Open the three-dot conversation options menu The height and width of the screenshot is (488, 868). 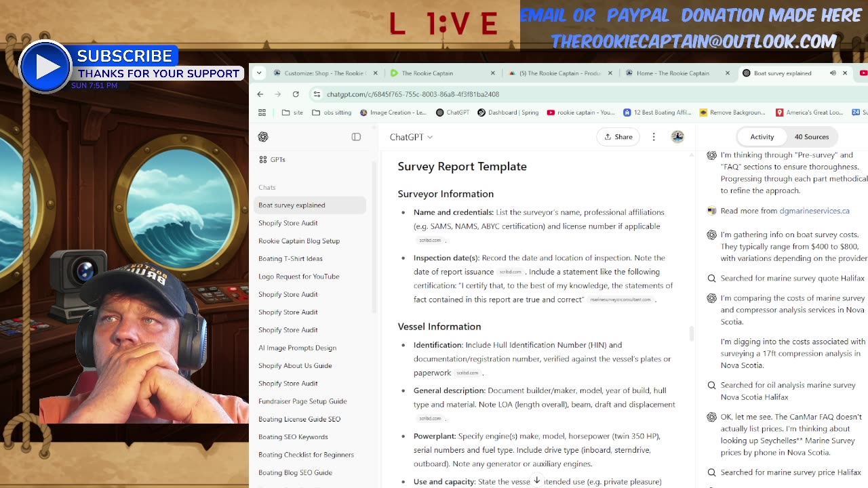654,137
